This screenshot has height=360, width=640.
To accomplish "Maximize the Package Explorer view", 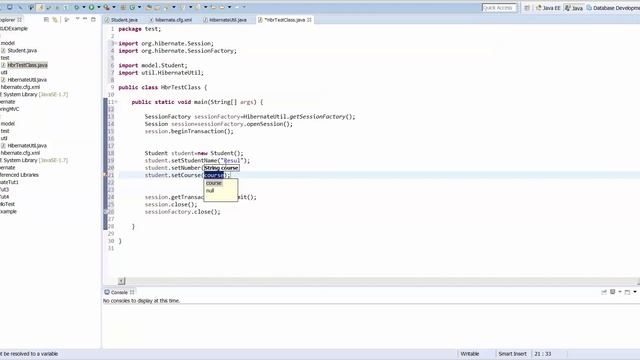I will (x=93, y=19).
